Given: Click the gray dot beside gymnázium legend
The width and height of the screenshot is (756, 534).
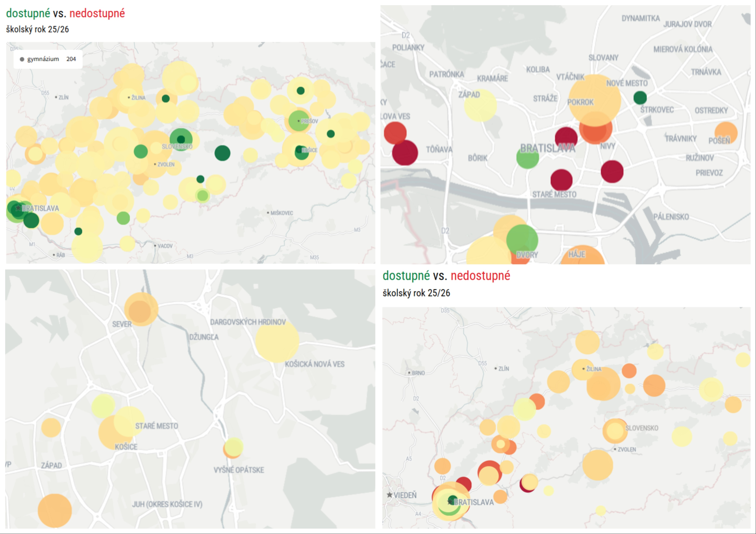Looking at the screenshot, I should (x=22, y=59).
